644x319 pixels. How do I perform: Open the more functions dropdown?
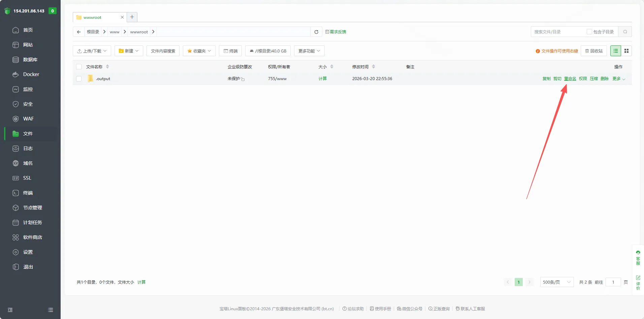309,51
